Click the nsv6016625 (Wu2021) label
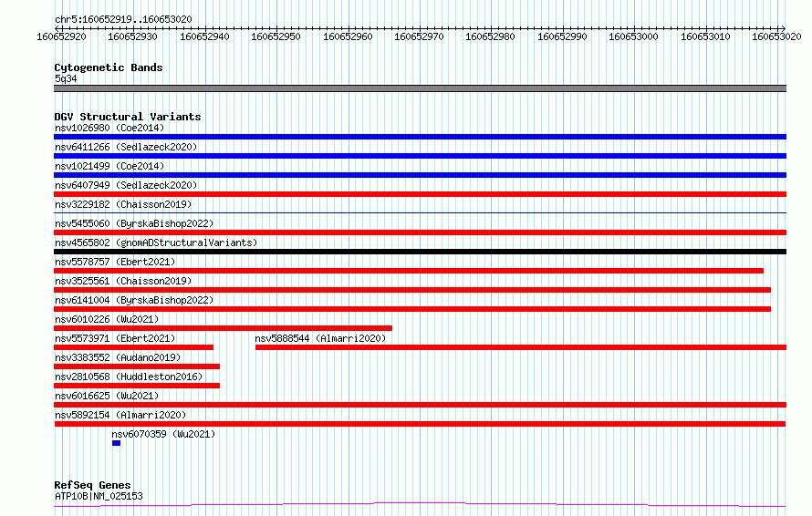The image size is (812, 516). pos(107,396)
